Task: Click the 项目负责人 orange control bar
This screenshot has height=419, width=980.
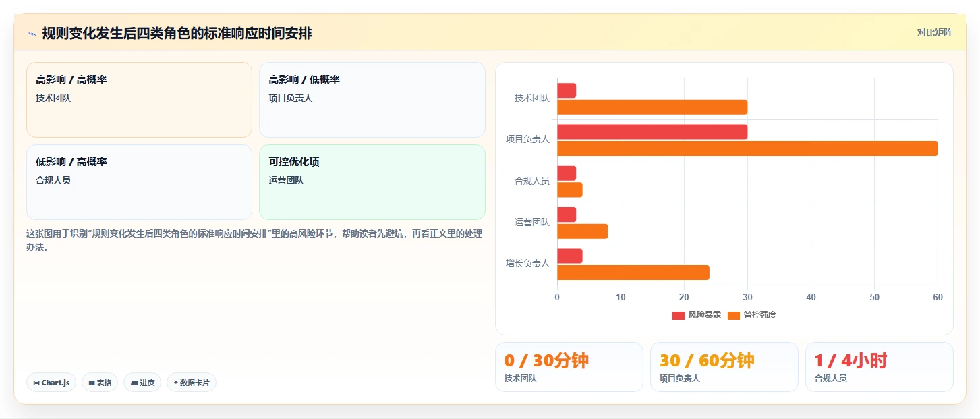Action: coord(747,148)
